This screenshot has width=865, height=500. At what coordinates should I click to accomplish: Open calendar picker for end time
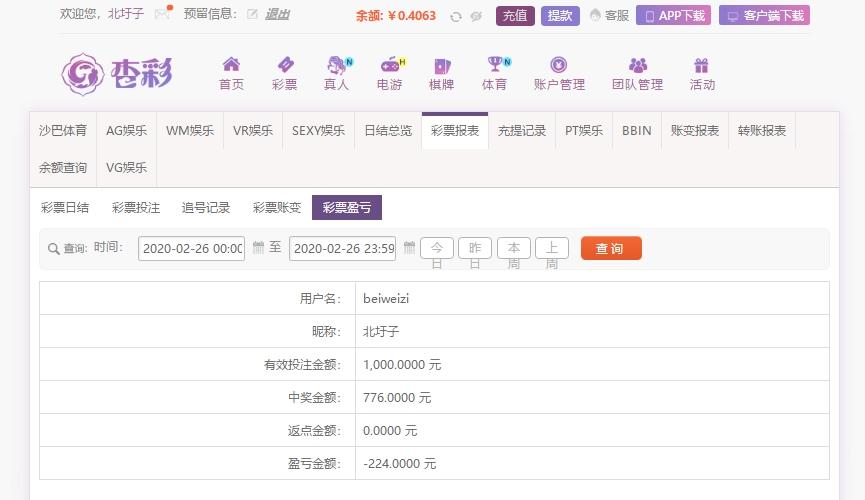click(x=408, y=248)
